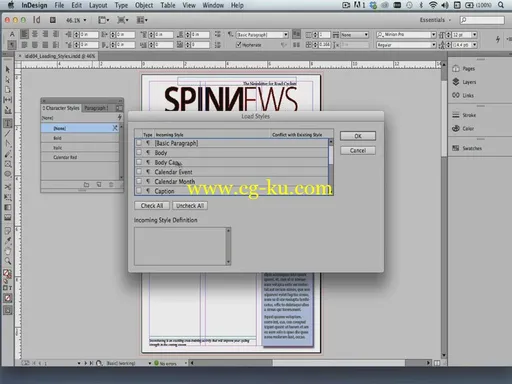Select the Pencil tool
Image resolution: width=512 pixels, height=384 pixels.
(8, 154)
